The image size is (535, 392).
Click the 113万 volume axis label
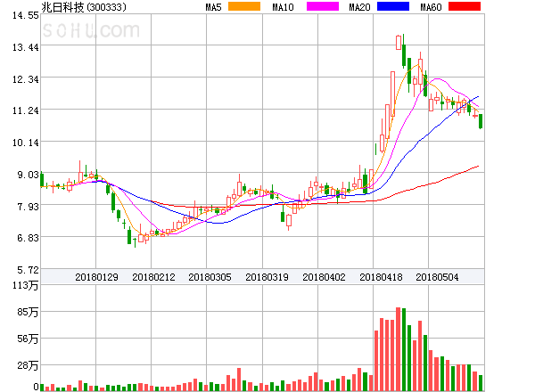coord(25,285)
